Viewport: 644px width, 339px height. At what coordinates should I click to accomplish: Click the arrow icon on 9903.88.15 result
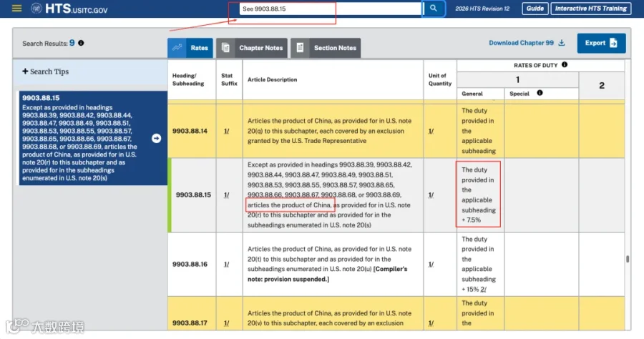156,138
